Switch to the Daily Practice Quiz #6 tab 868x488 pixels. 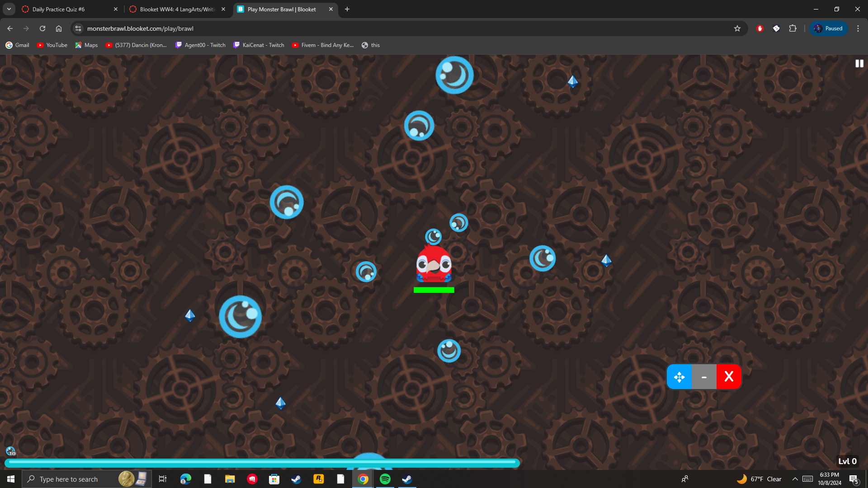[x=59, y=9]
